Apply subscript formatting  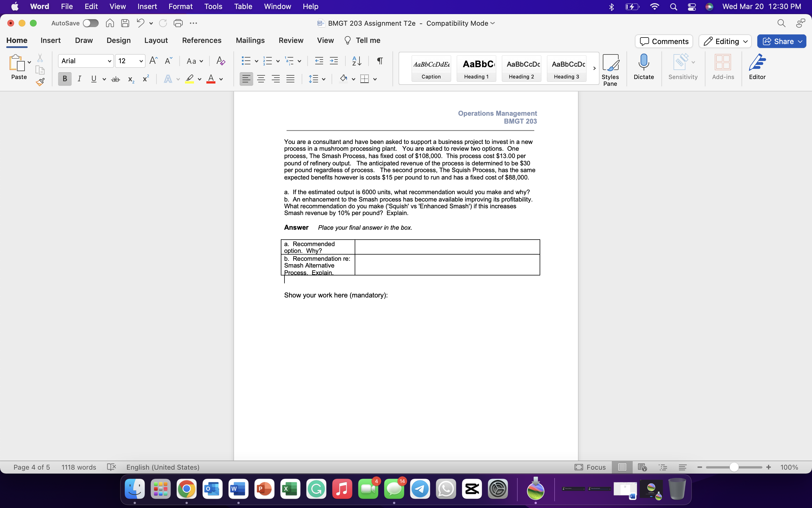131,79
